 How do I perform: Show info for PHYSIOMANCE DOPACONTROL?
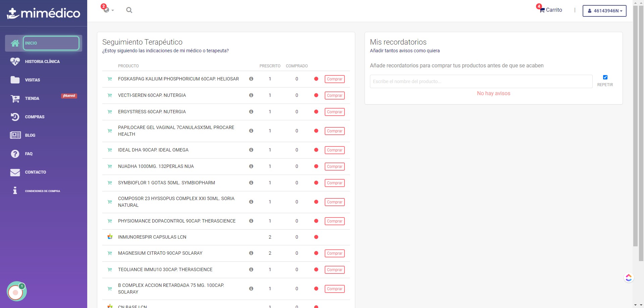point(251,221)
